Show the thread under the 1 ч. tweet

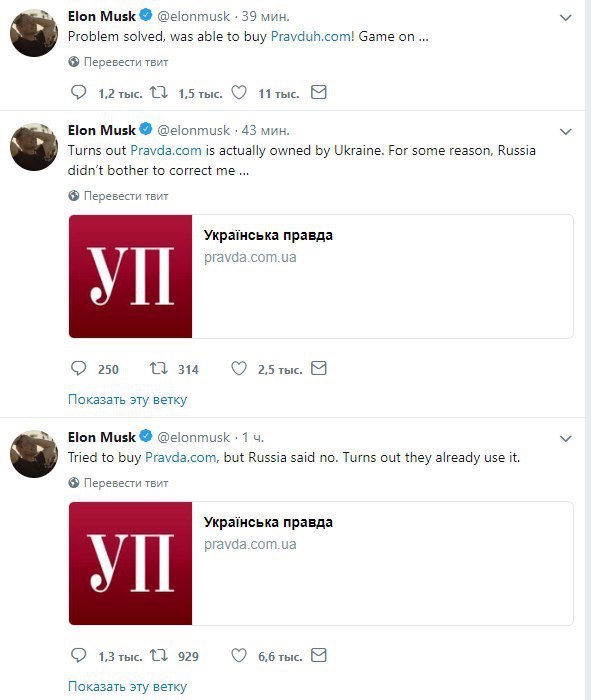coord(127,686)
